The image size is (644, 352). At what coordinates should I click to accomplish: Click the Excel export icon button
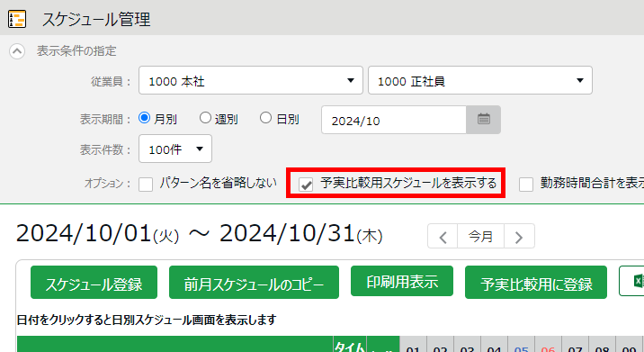pos(632,281)
